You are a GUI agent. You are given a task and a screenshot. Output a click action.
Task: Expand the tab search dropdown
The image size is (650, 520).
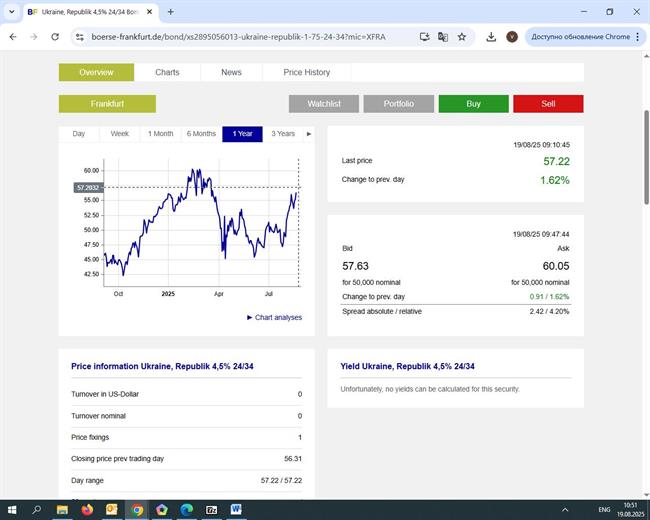[x=12, y=12]
